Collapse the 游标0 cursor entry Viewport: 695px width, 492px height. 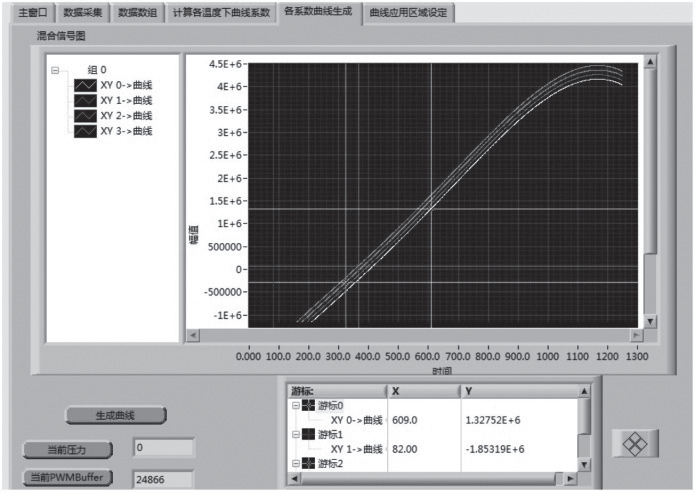(x=295, y=406)
